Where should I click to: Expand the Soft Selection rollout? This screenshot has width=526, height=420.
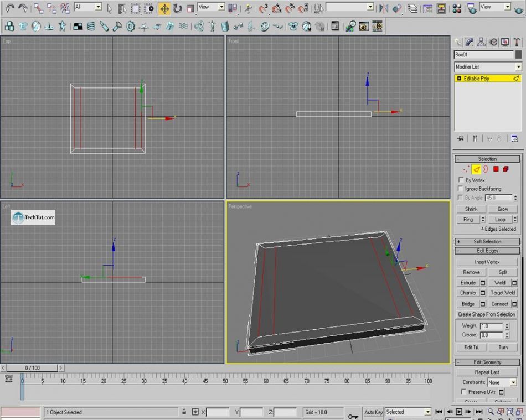(x=487, y=241)
